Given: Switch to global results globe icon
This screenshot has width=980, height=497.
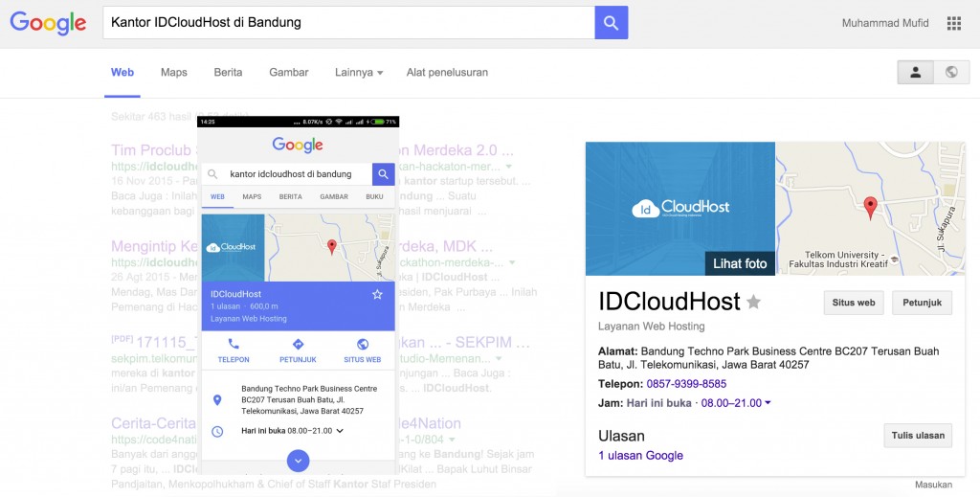Looking at the screenshot, I should [x=951, y=73].
